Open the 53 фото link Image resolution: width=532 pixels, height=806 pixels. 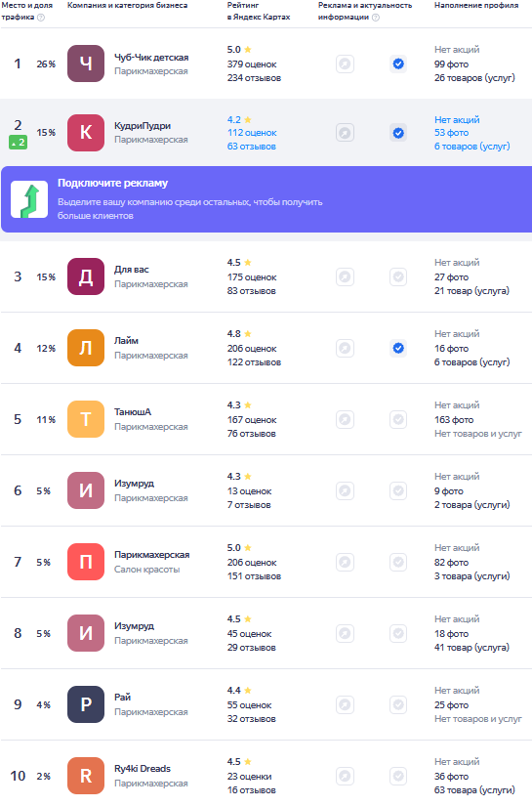[451, 133]
